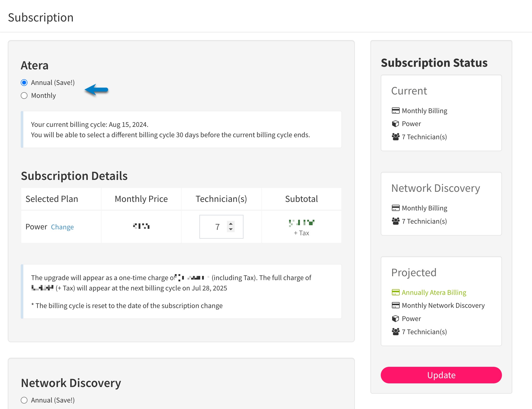Screen dimensions: 532x409
Task: Click the "Network Discovery" title in status panel
Action: click(436, 188)
